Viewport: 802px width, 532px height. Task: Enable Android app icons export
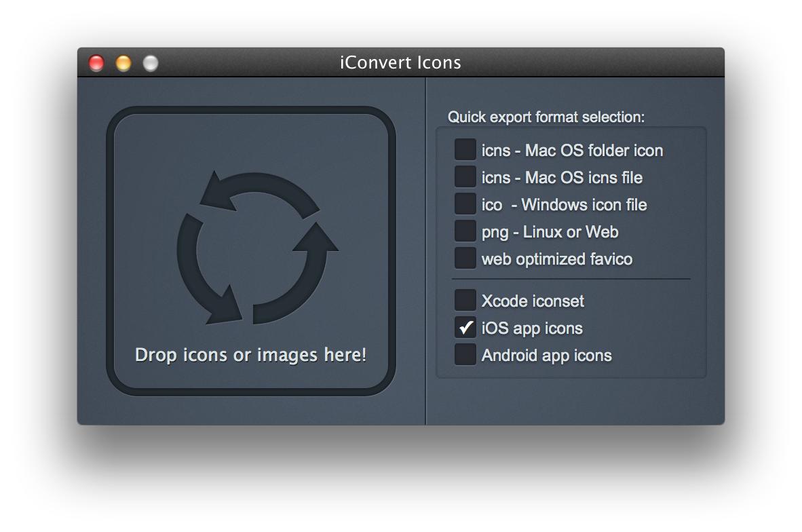click(465, 354)
